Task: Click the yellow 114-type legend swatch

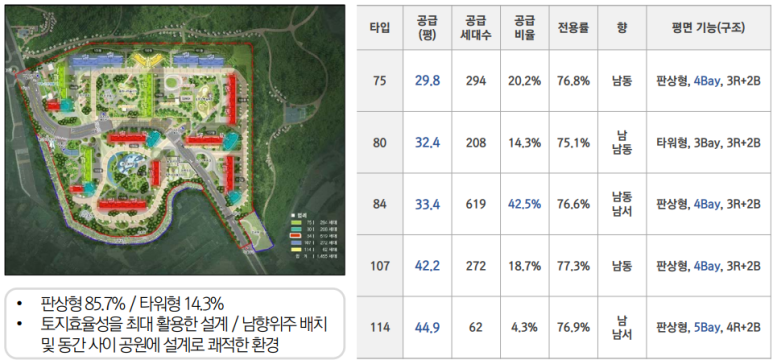Action: 295,250
